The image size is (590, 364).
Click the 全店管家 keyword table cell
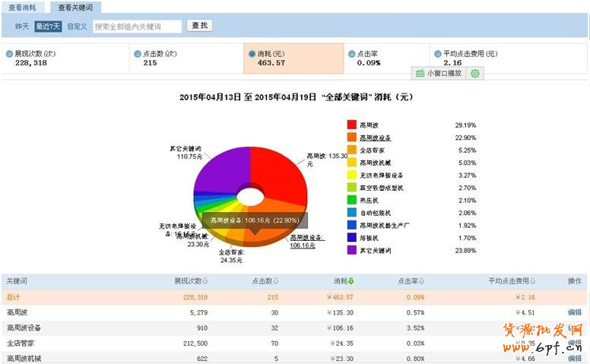coord(21,343)
